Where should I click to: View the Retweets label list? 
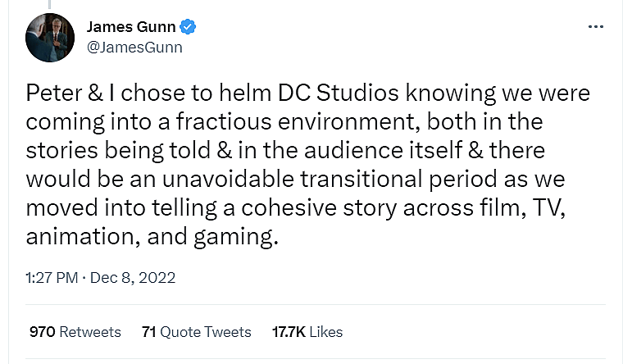(x=90, y=332)
